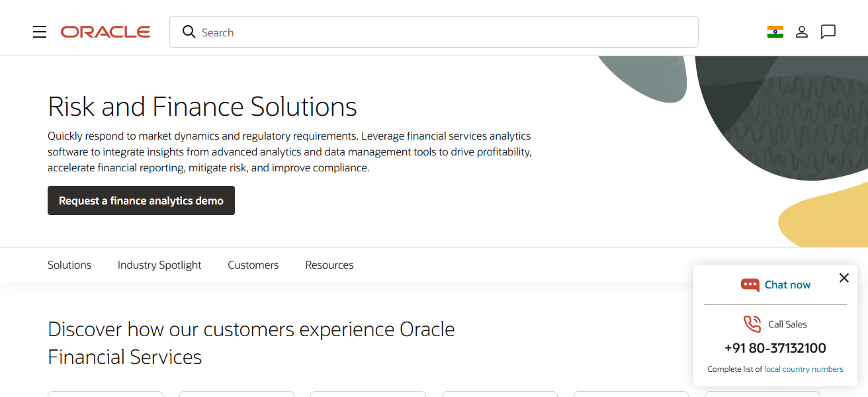This screenshot has height=397, width=868.
Task: Select the Resources tab
Action: [329, 265]
